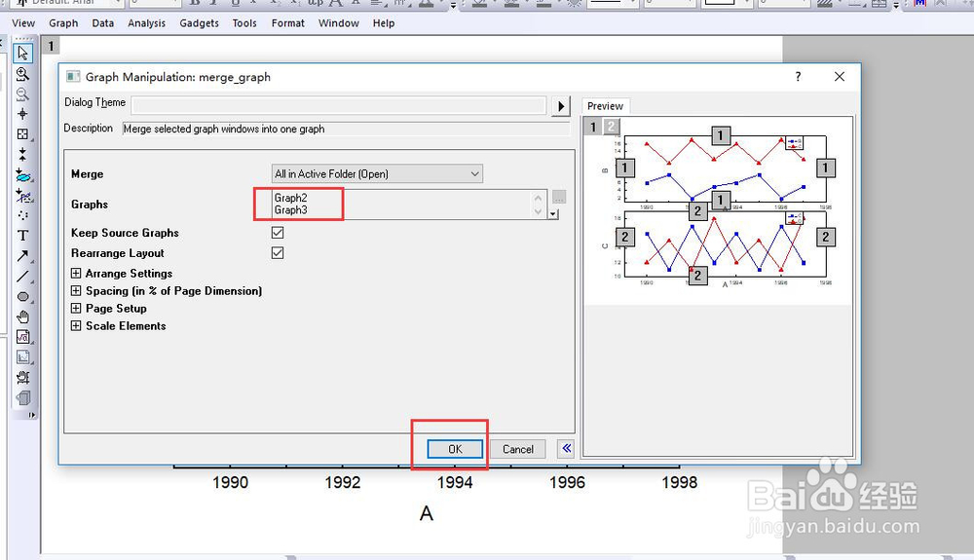
Task: Open the Help menu
Action: point(383,23)
